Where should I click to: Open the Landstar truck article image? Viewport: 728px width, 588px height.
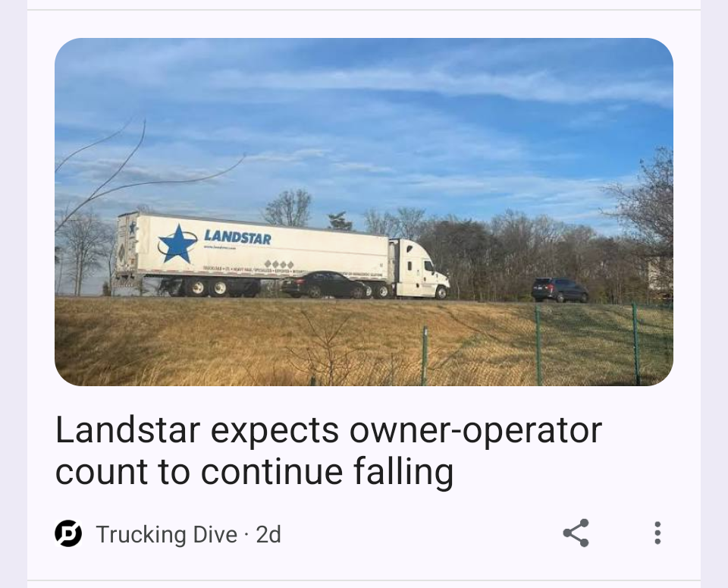(364, 212)
